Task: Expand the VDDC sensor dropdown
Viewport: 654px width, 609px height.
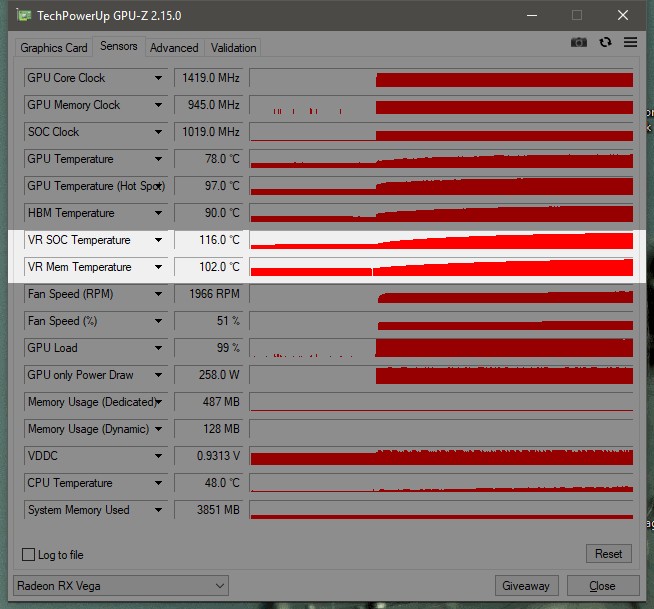Action: [158, 456]
